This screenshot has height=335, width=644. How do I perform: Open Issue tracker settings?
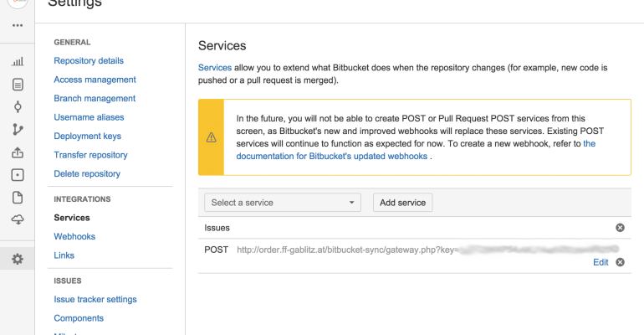[95, 300]
